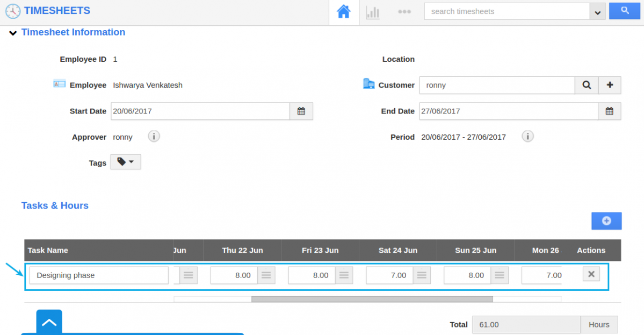The width and height of the screenshot is (644, 335).
Task: Click the Timesheets clock icon
Action: pos(12,11)
